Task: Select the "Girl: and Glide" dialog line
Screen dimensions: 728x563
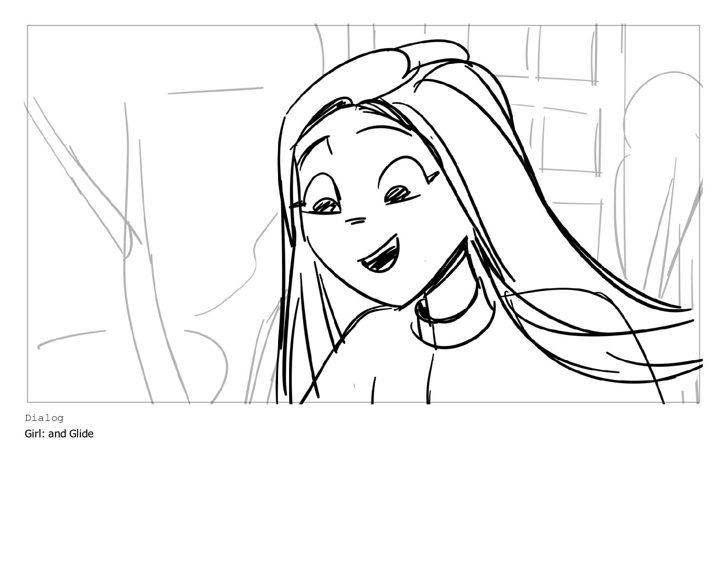Action: coord(59,434)
